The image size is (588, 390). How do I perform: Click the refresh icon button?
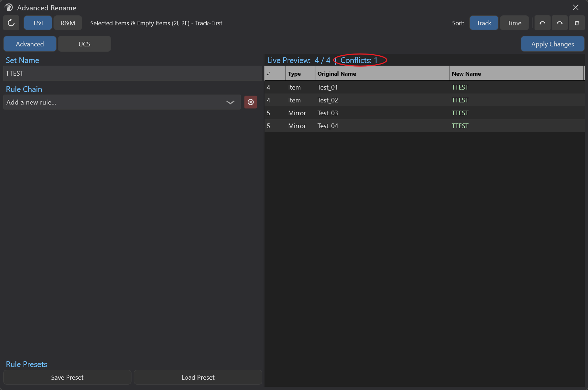11,23
